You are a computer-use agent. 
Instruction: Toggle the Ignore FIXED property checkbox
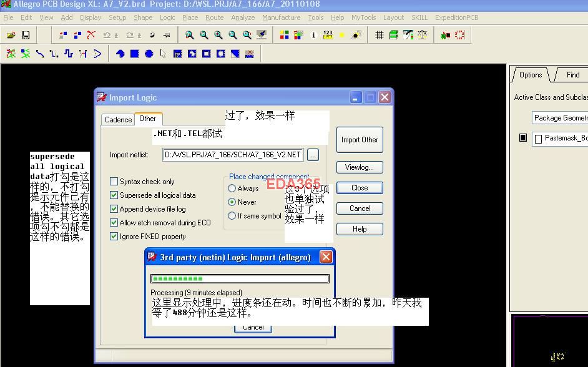[x=114, y=237]
